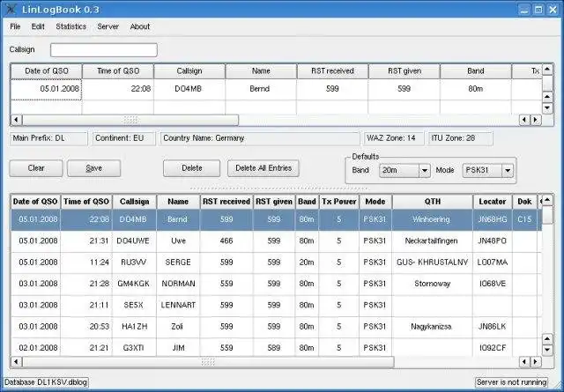The image size is (564, 392).
Task: Click the Mode column header in log
Action: pos(375,202)
